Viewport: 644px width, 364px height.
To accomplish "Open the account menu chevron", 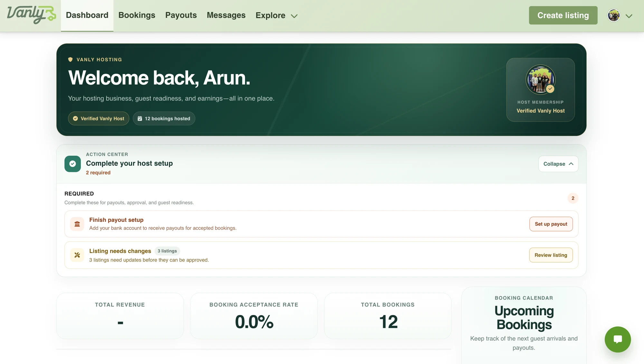I will point(629,16).
